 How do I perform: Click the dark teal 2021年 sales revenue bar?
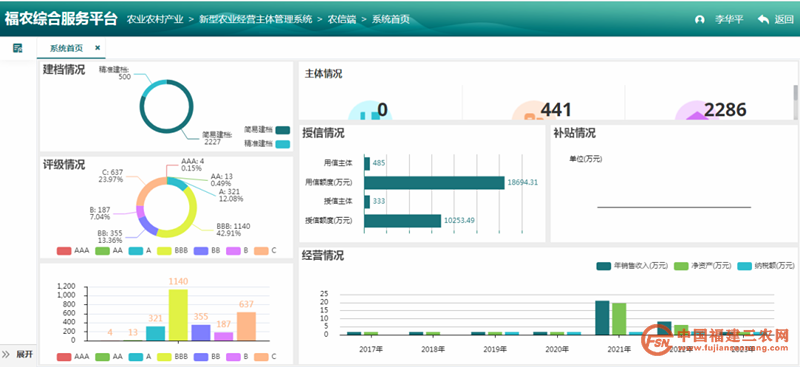(603, 317)
